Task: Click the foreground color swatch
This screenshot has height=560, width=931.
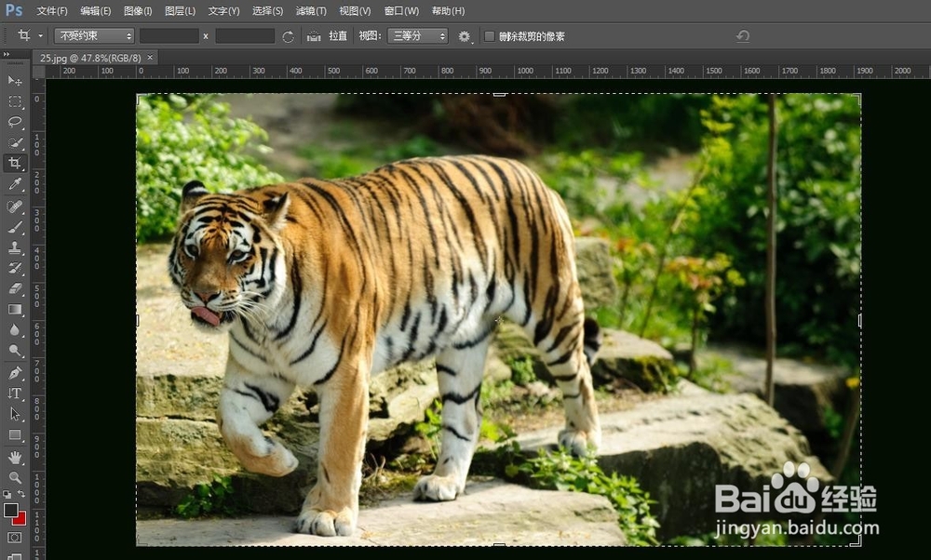Action: point(10,510)
